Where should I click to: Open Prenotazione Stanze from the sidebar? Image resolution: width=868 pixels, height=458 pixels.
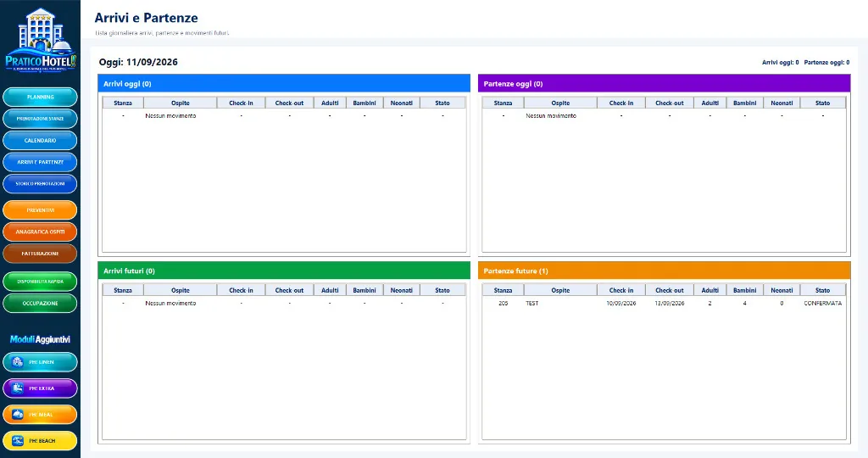click(40, 119)
